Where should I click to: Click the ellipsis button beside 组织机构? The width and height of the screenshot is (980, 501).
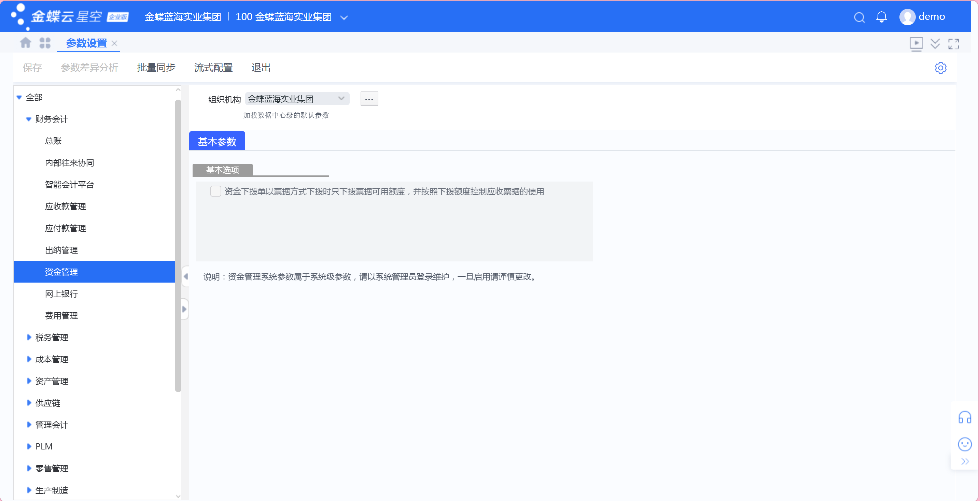coord(369,99)
